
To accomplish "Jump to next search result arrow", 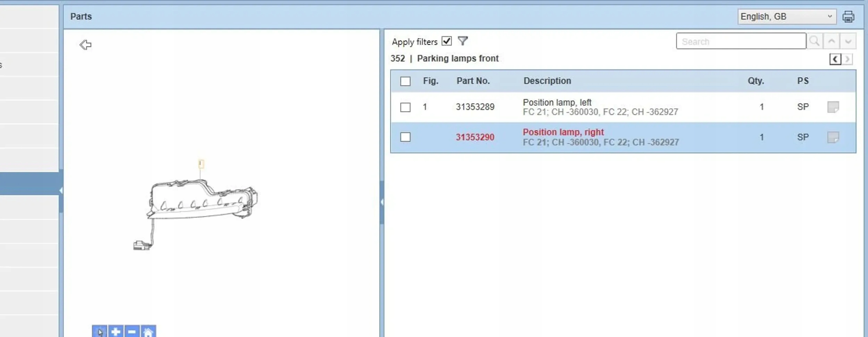I will (848, 41).
